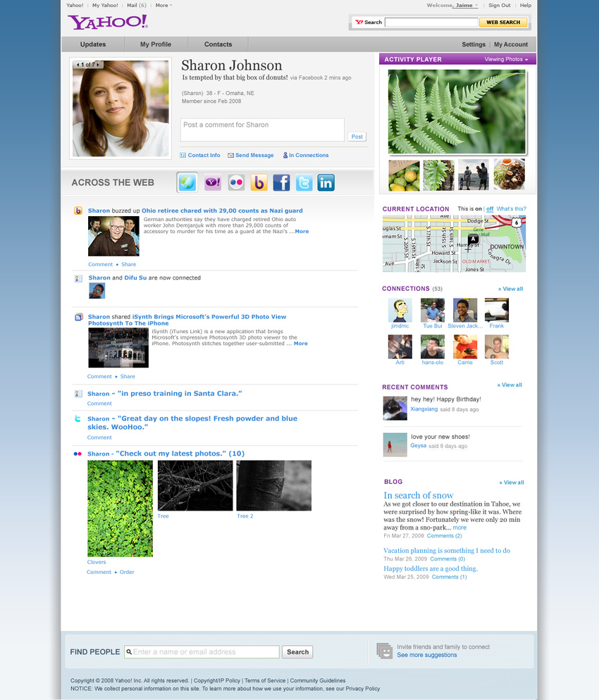Select the citrus fruit photo thumbnail
Screen dimensions: 599x700
pos(404,175)
